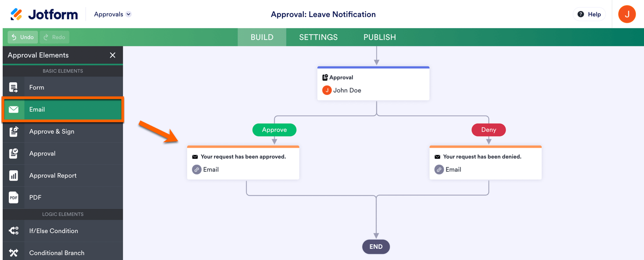Viewport: 644px width, 260px height.
Task: Click the Form element icon
Action: coord(14,88)
